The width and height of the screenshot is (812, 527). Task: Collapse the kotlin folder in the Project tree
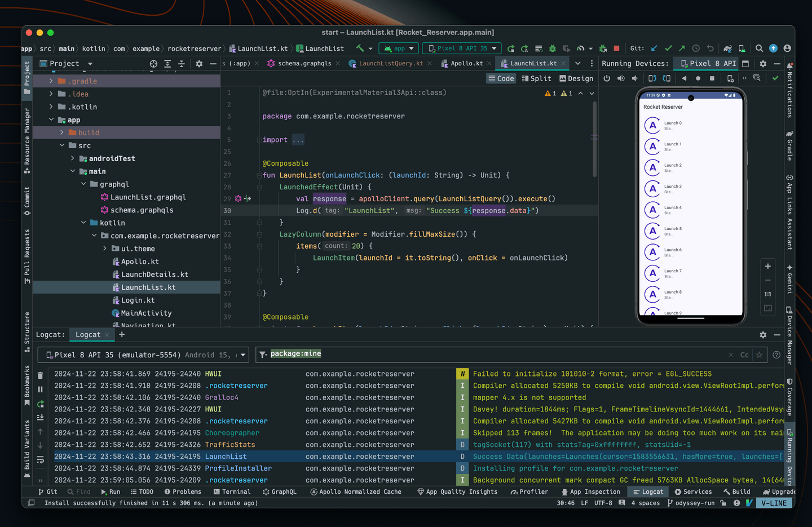point(83,222)
